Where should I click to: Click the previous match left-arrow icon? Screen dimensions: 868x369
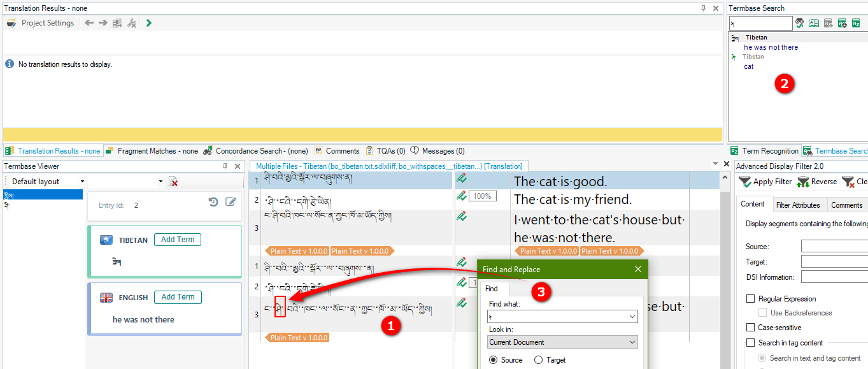tap(89, 23)
